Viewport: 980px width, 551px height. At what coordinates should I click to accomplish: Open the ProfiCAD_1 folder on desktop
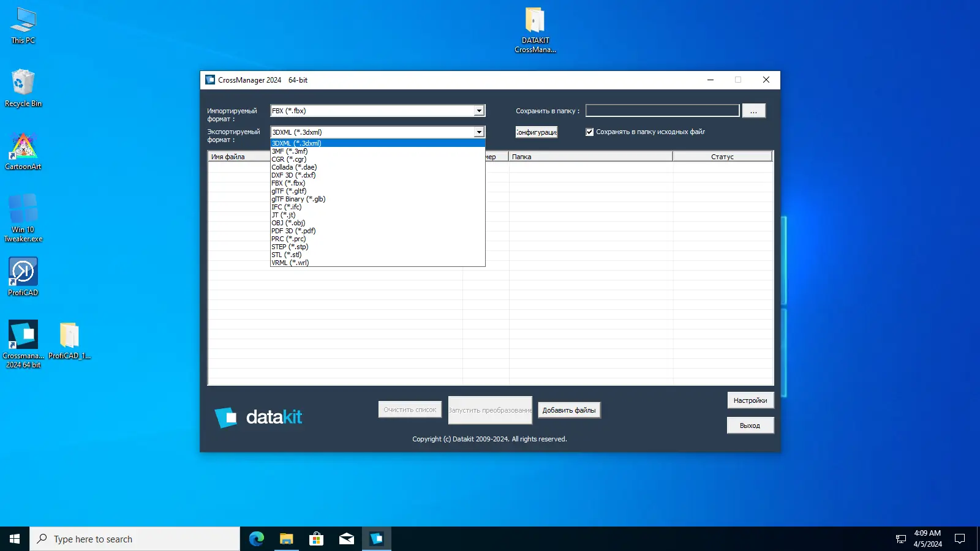click(69, 340)
